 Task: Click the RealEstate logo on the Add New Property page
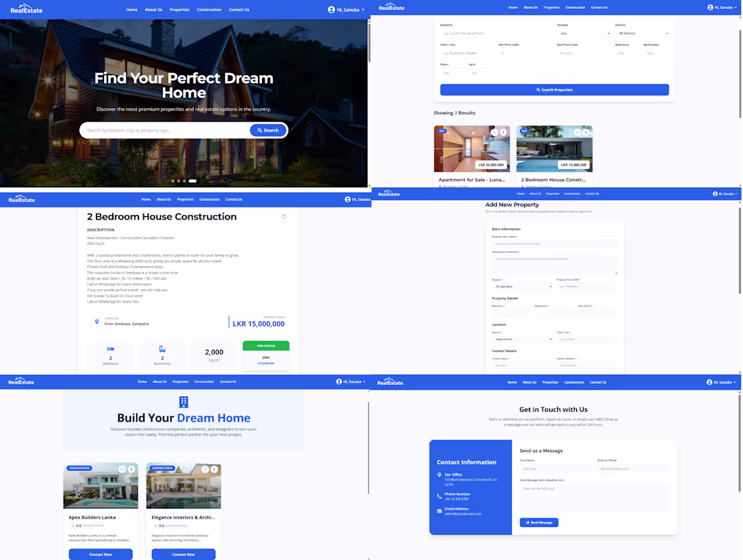click(x=389, y=193)
